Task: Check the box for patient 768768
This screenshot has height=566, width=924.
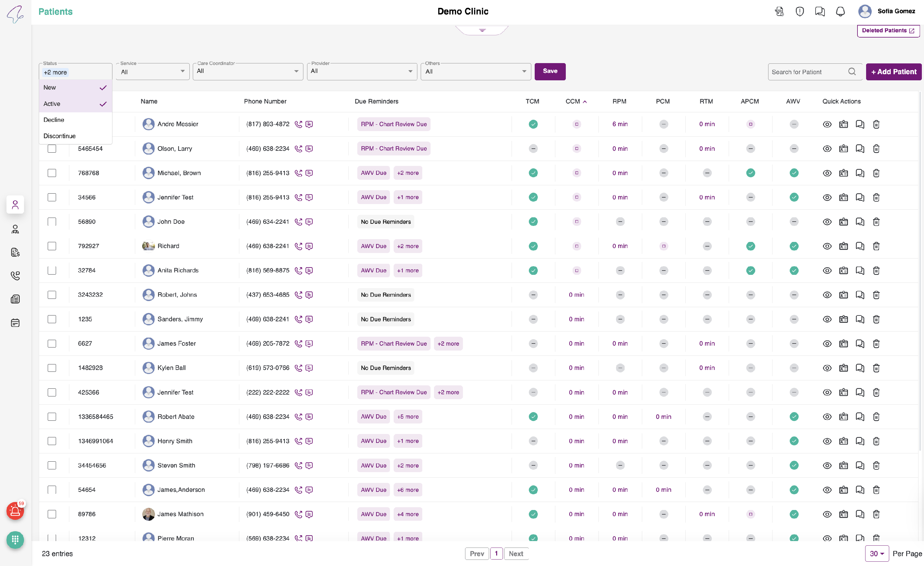Action: coord(52,173)
